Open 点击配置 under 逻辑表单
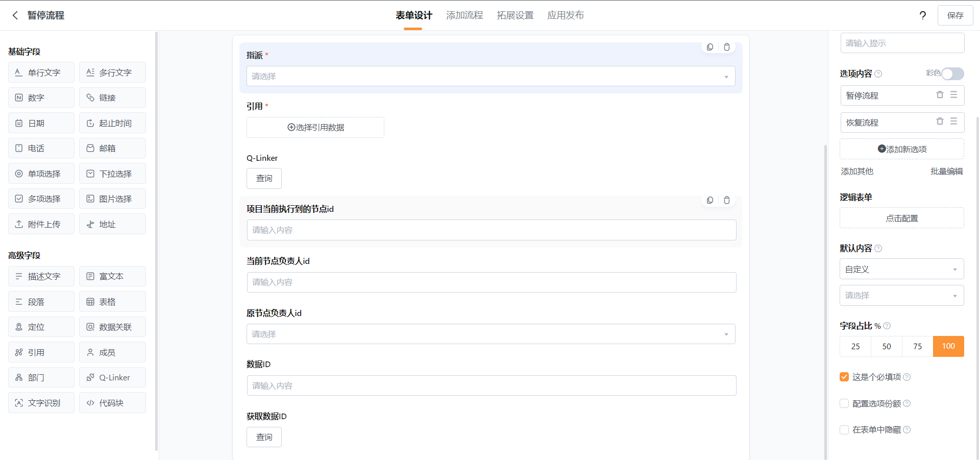This screenshot has width=980, height=460. point(902,218)
